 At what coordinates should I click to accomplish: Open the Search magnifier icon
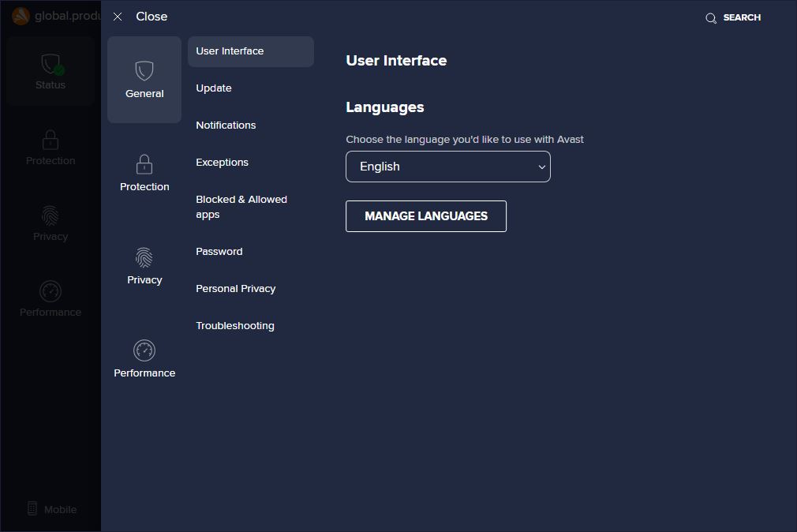point(710,18)
